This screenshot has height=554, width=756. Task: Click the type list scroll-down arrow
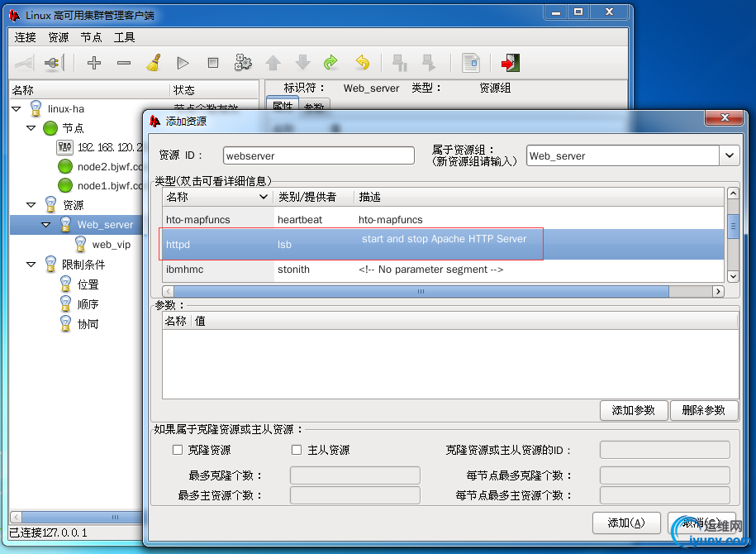pyautogui.click(x=733, y=276)
